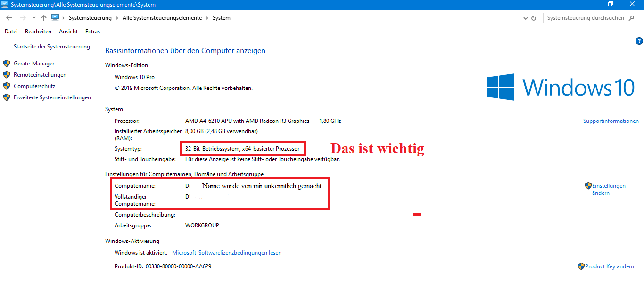Click shield icon beside Geräte-Manager
The width and height of the screenshot is (644, 306).
[7, 63]
